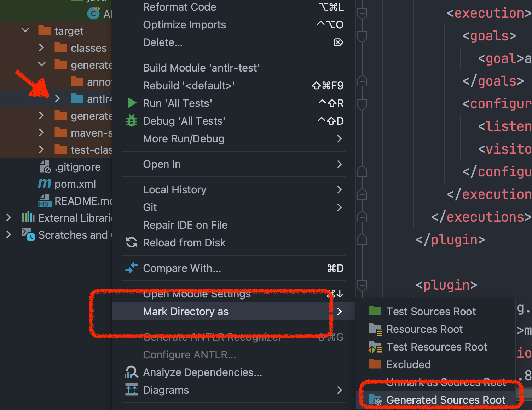Click the Debug 'All Tests' bug icon
532x410 pixels.
[132, 121]
